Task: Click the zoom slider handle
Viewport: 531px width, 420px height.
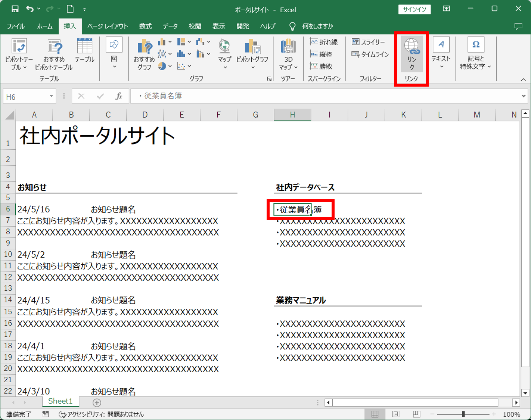Action: (x=463, y=414)
